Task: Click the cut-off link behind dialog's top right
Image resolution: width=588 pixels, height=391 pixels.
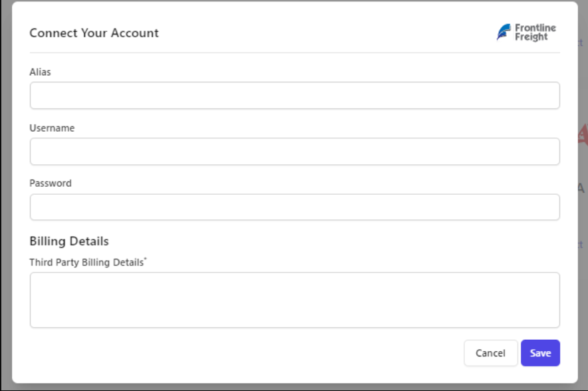Action: pyautogui.click(x=581, y=43)
